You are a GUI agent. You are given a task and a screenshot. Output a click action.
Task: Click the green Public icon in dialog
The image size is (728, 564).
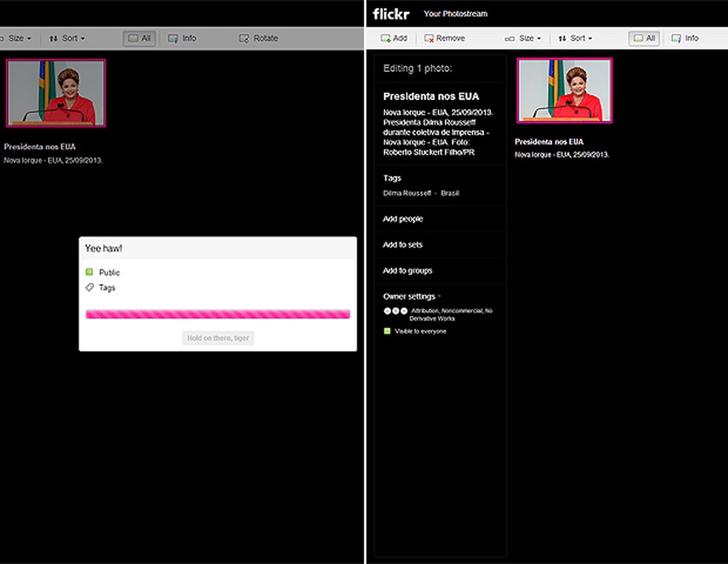(x=89, y=272)
